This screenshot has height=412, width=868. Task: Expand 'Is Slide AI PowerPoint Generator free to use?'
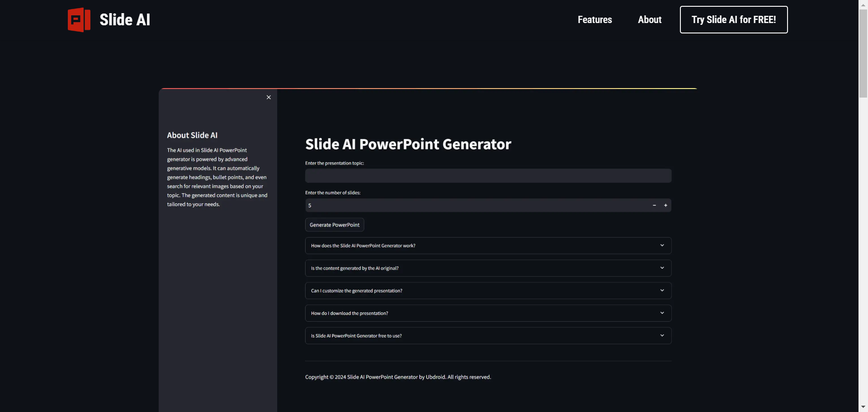[x=488, y=336]
